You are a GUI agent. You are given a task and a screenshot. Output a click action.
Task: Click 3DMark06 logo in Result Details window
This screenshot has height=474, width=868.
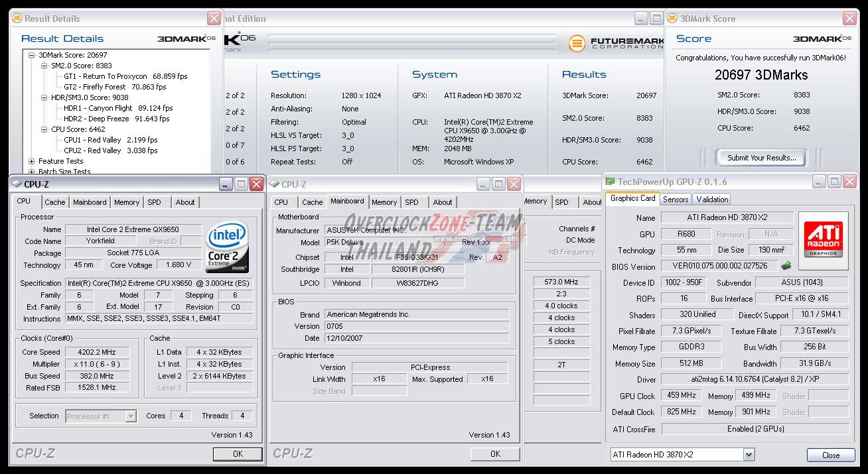pos(186,38)
